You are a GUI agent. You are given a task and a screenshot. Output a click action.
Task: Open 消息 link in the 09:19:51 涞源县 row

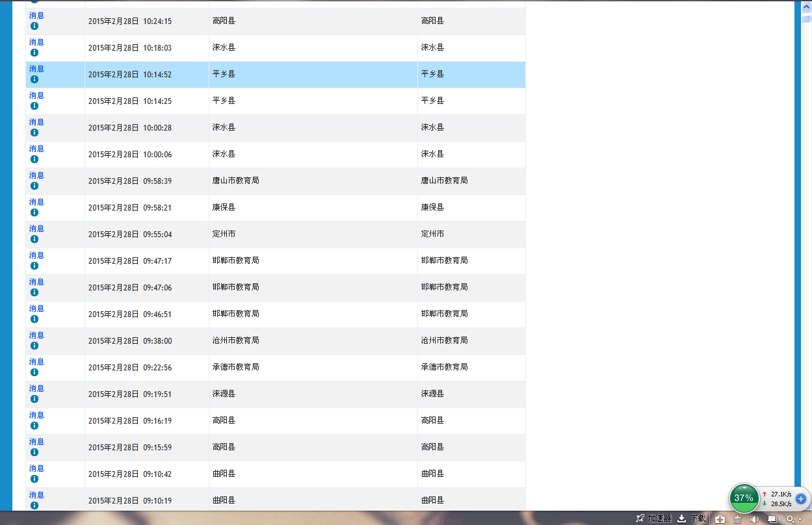pyautogui.click(x=36, y=388)
